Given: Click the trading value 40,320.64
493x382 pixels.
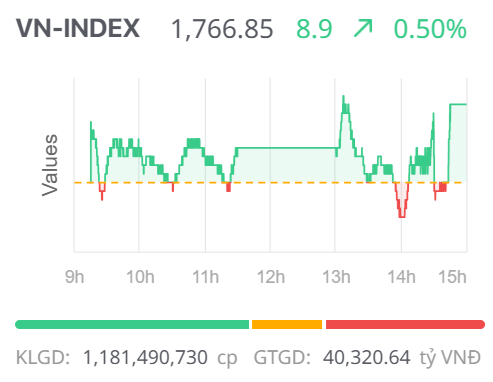Looking at the screenshot, I should [366, 358].
